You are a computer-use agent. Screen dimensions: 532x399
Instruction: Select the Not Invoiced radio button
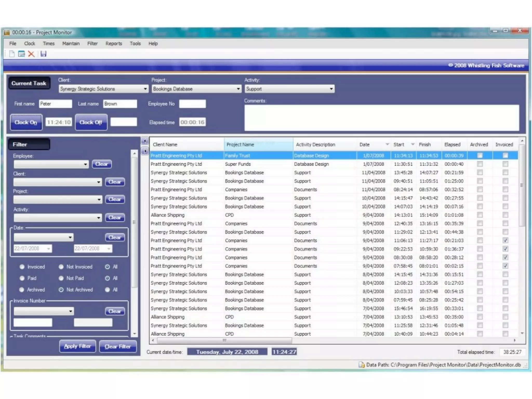coord(61,267)
